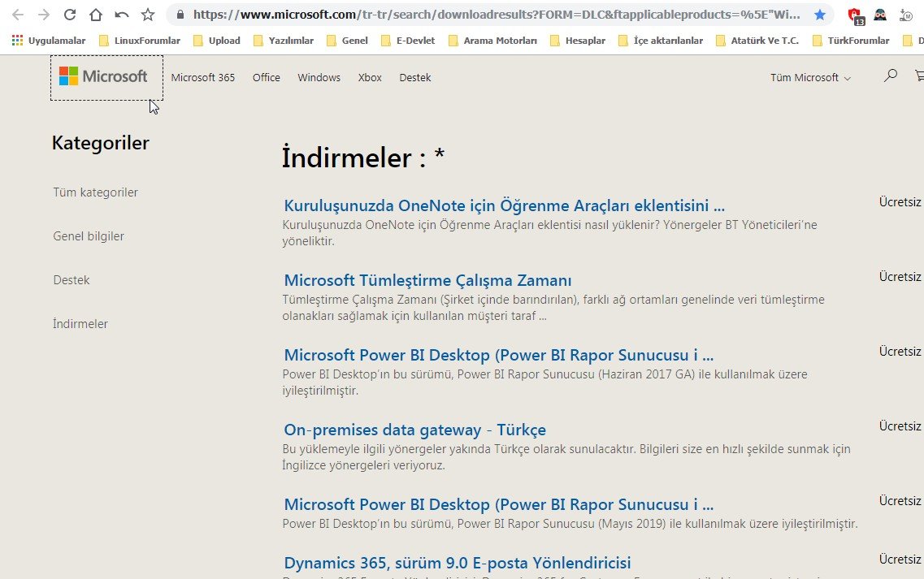924x579 pixels.
Task: Open Windows in the navigation menu
Action: point(319,77)
